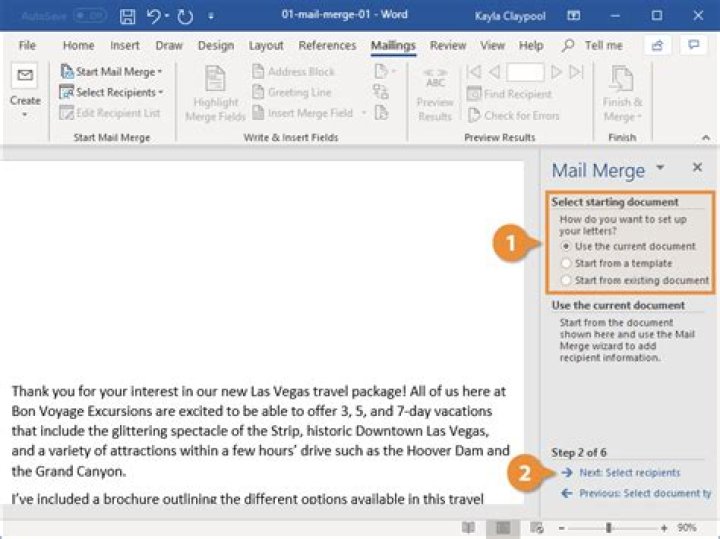Choose Start from existing document option
The width and height of the screenshot is (720, 539).
coord(567,280)
